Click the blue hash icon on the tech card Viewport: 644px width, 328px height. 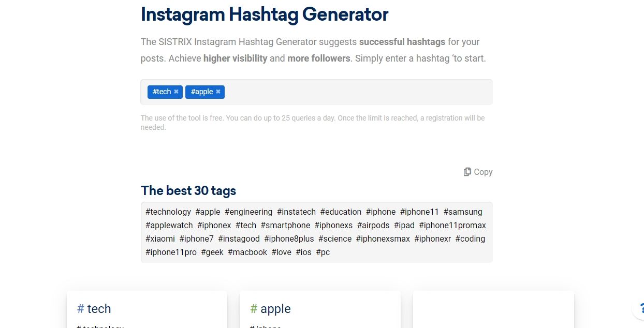click(x=80, y=309)
